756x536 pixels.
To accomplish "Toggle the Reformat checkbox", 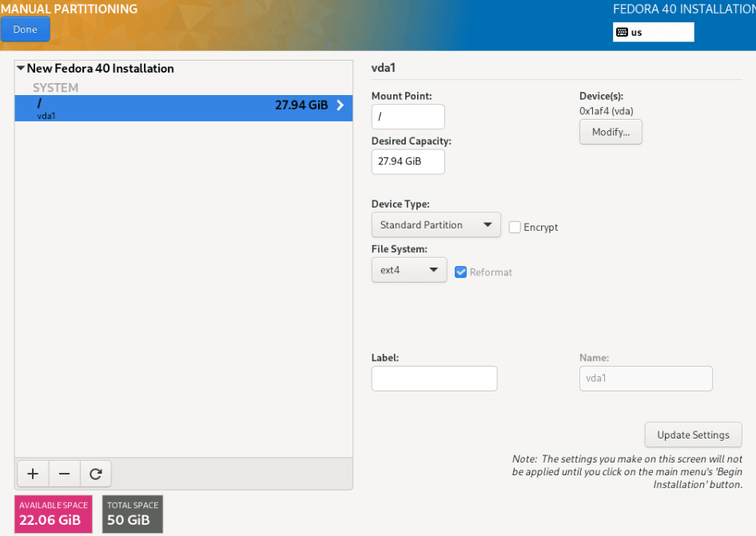I will pyautogui.click(x=460, y=272).
